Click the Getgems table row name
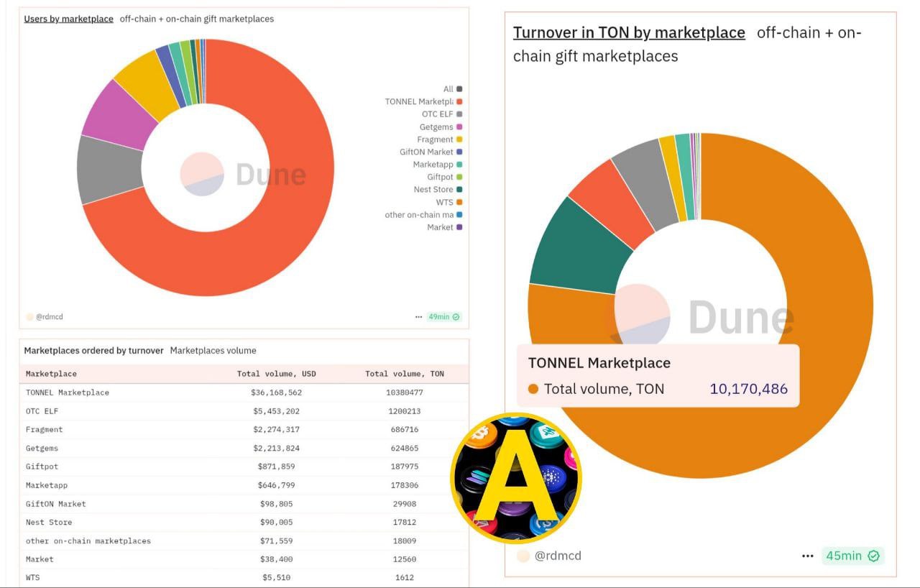Viewport: 920px width, 588px height. (42, 448)
